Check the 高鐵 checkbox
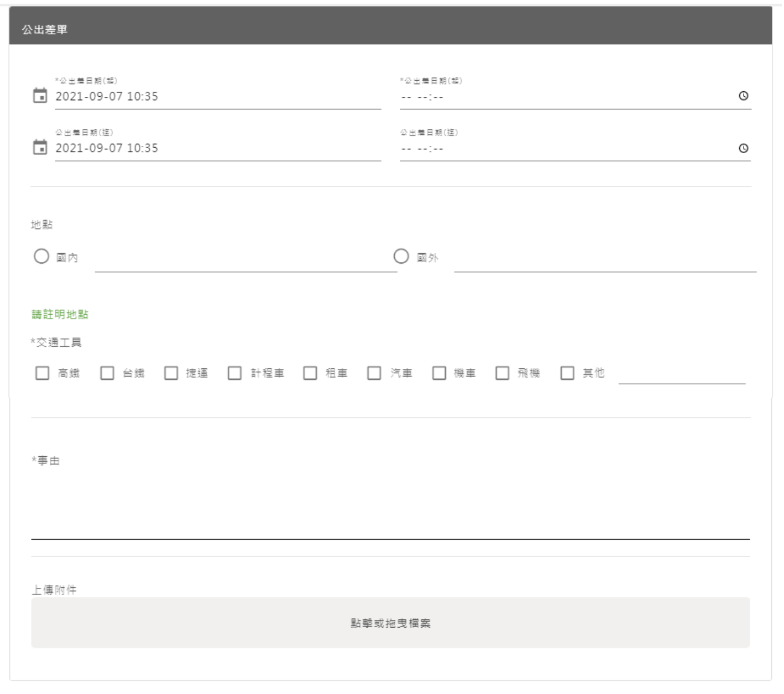The height and width of the screenshot is (694, 784). 43,373
